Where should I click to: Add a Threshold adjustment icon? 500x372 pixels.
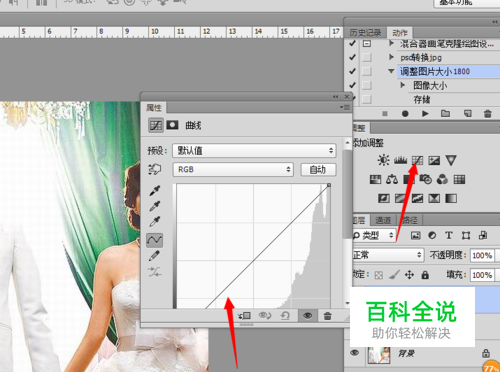(x=417, y=199)
